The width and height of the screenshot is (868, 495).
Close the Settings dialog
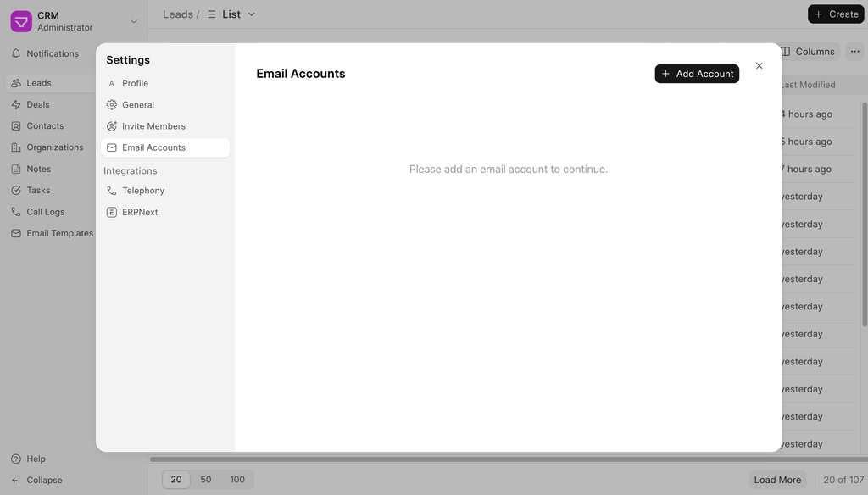(x=759, y=66)
